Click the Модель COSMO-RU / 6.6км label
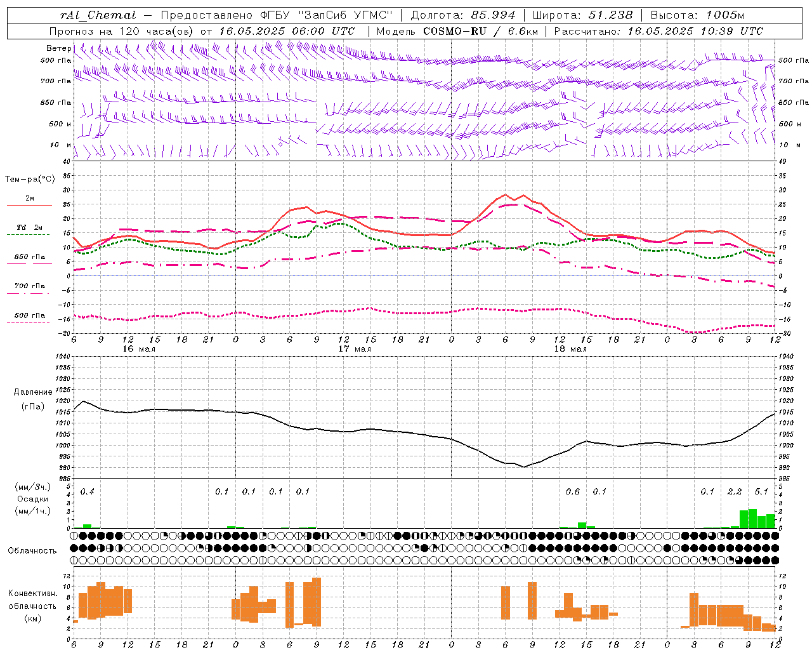Image resolution: width=812 pixels, height=650 pixels. click(x=457, y=31)
